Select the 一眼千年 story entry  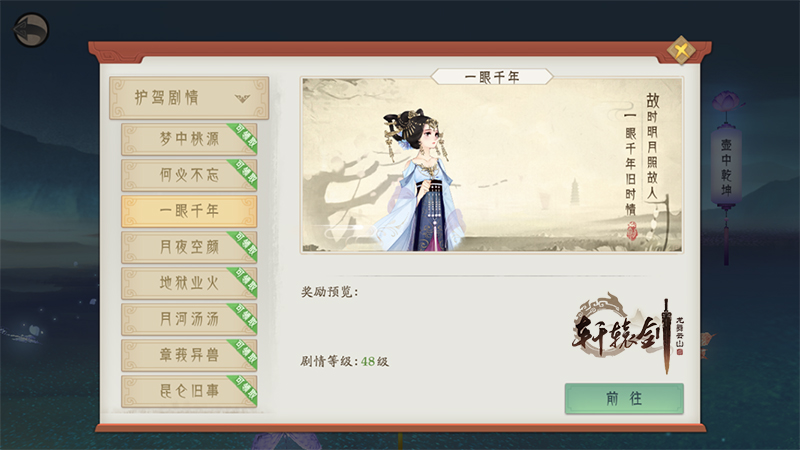[x=189, y=211]
